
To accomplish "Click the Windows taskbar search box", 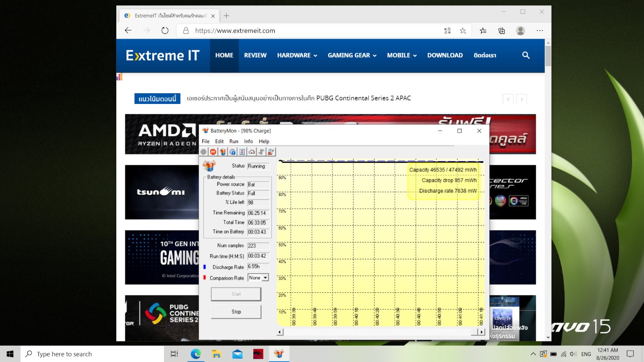I will coord(92,354).
